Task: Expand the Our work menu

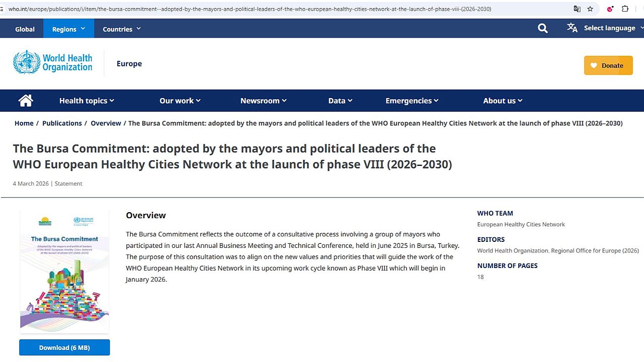Action: pos(180,101)
